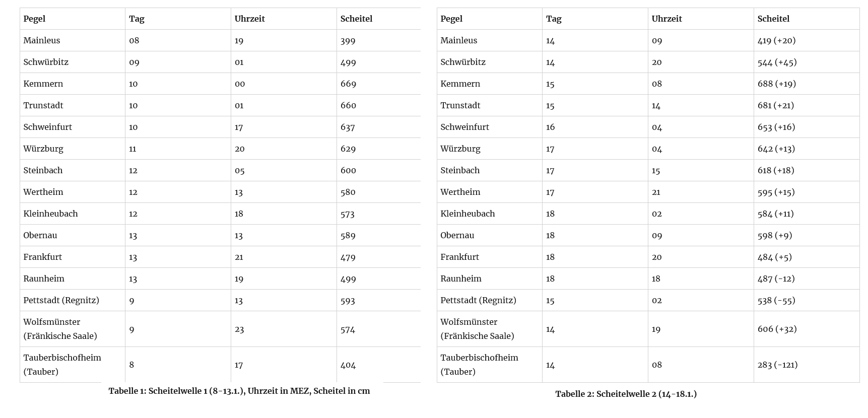Select the 669 Scheitel value for Kemmern
The height and width of the screenshot is (418, 868).
348,84
